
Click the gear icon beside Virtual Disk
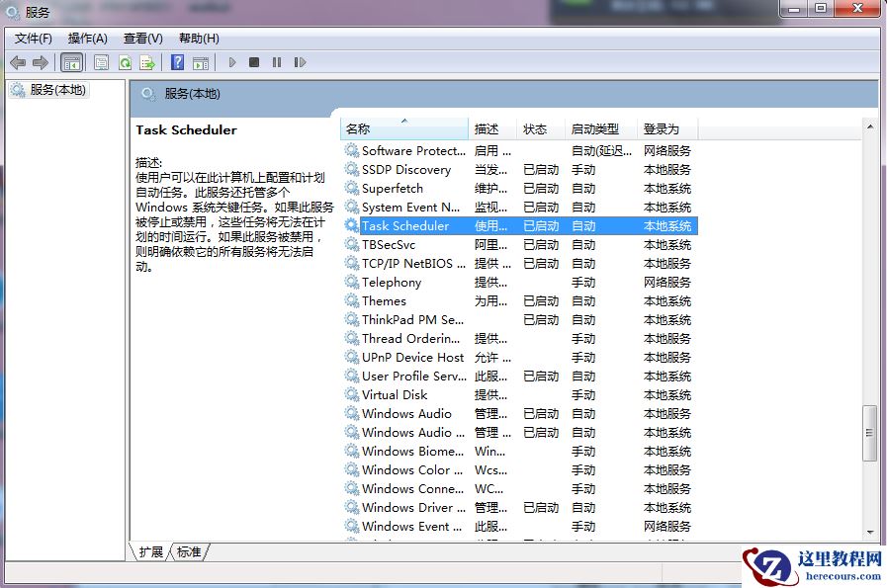352,394
